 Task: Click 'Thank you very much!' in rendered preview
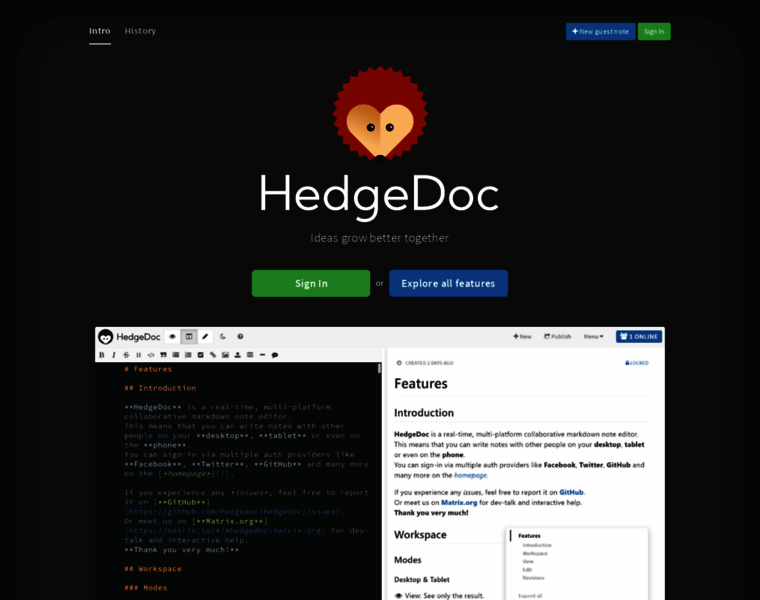tap(431, 513)
